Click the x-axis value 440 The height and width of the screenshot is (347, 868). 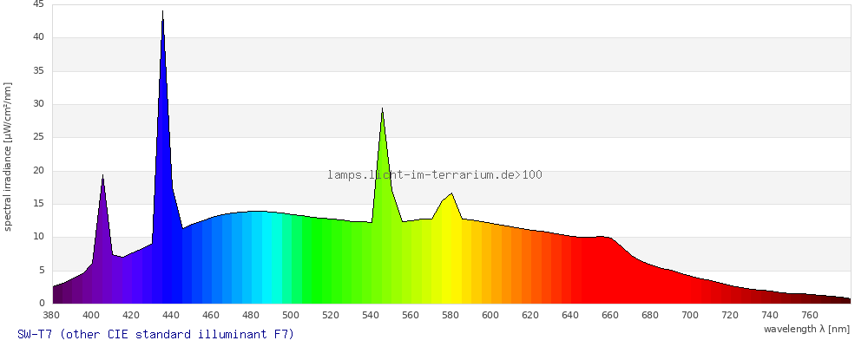coord(170,316)
